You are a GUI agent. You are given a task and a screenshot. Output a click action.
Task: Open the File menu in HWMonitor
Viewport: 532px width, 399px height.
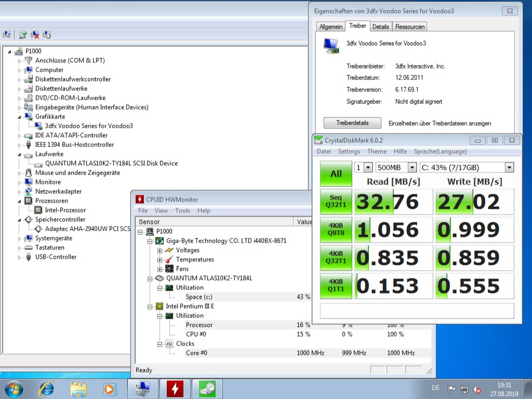pos(143,211)
